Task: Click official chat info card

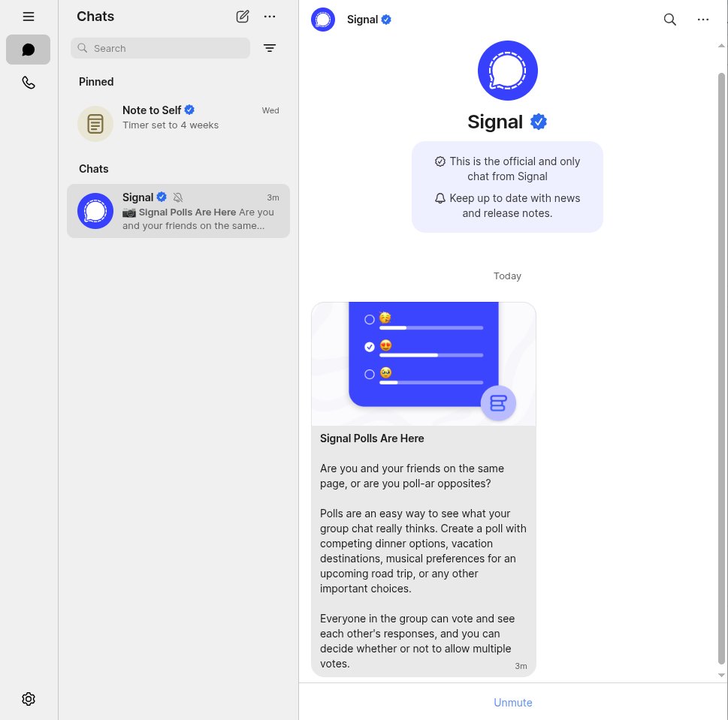Action: pyautogui.click(x=507, y=187)
